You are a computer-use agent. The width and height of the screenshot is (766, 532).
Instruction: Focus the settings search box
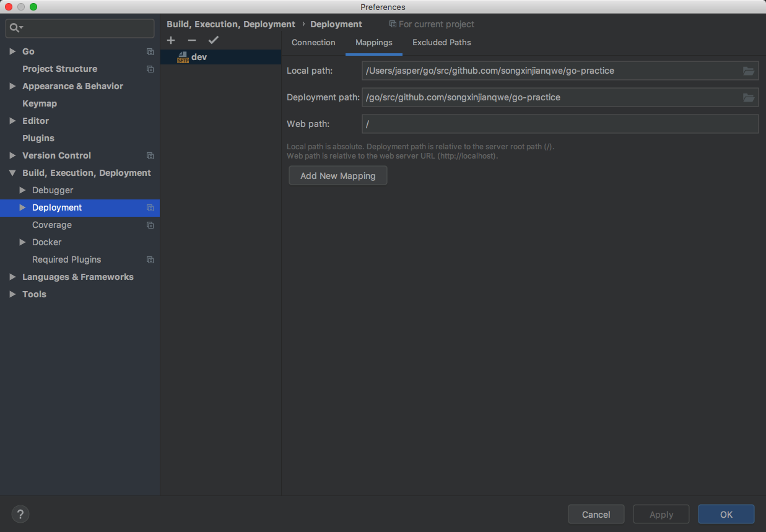[80, 28]
